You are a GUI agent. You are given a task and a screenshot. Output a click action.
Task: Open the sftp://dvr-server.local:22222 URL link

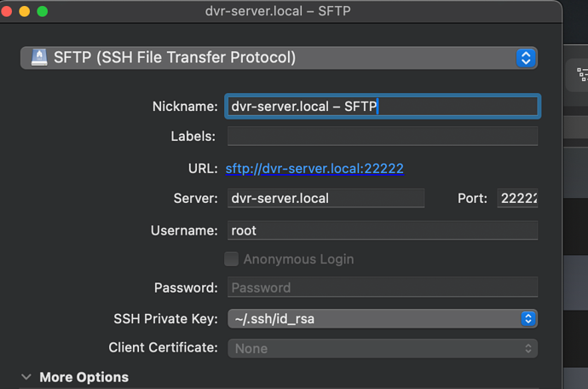pos(314,169)
